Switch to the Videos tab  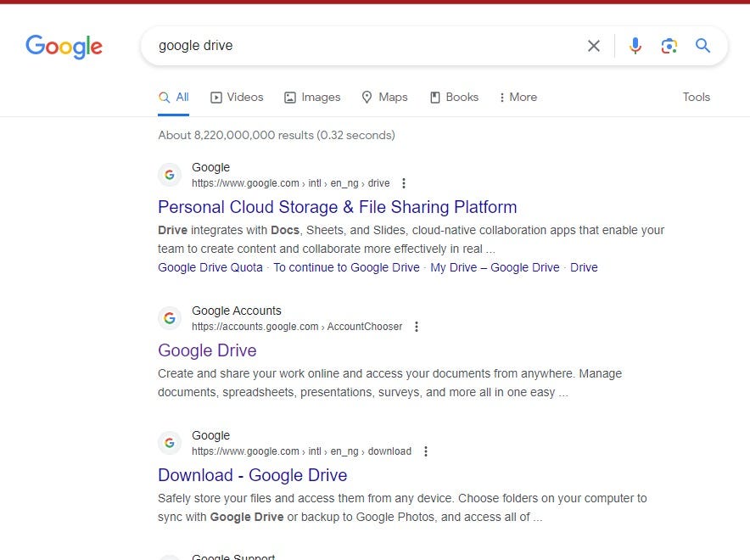tap(237, 97)
